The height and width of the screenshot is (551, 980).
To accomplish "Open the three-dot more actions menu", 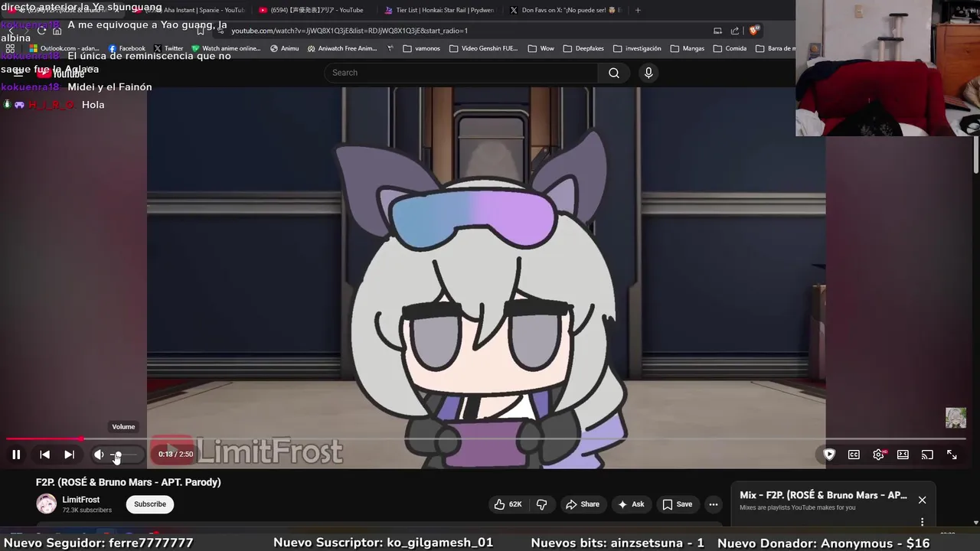I will point(714,504).
